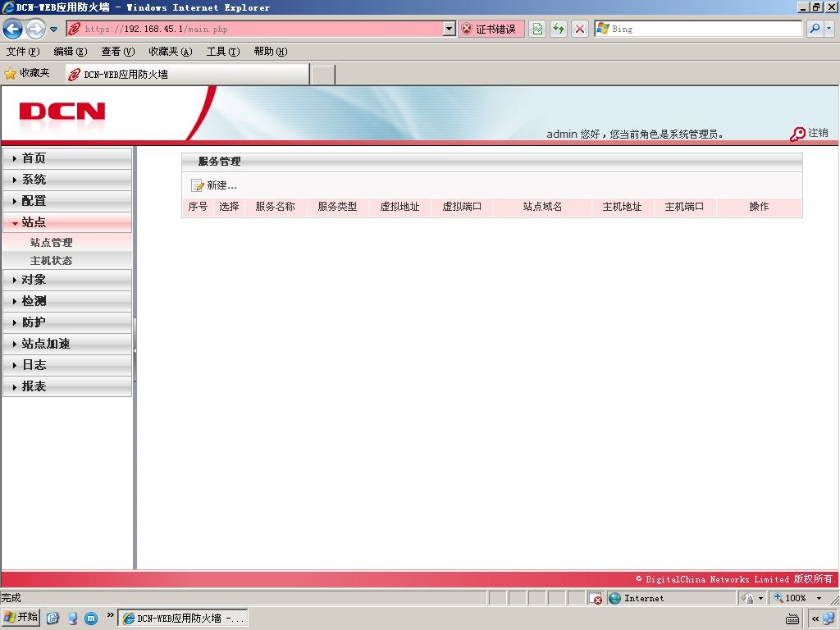
Task: Open the 编辑(E) menu
Action: [71, 52]
